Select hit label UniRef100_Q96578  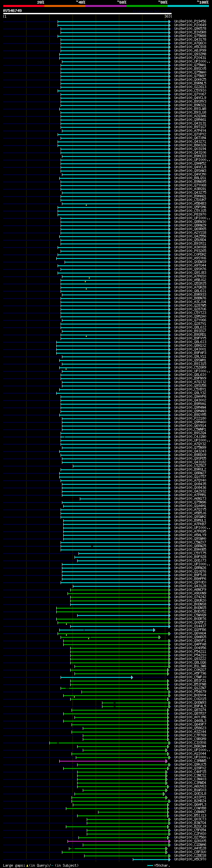(190, 28)
